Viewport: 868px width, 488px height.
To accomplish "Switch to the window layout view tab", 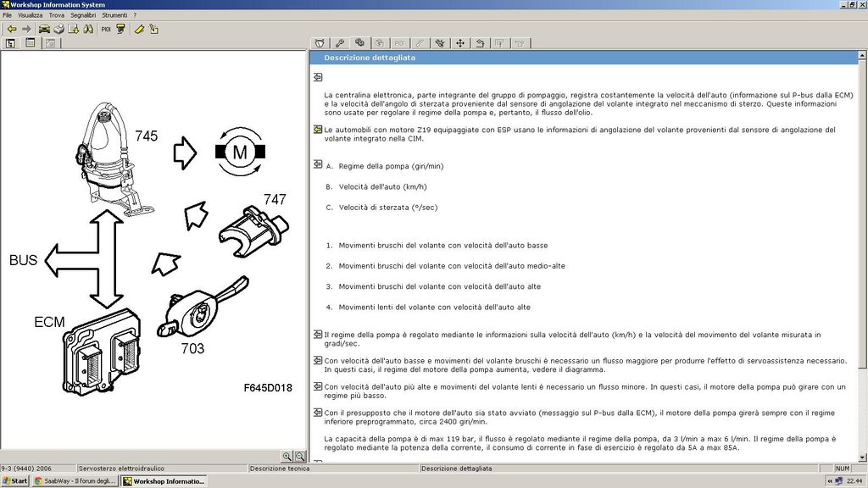I will coord(31,42).
